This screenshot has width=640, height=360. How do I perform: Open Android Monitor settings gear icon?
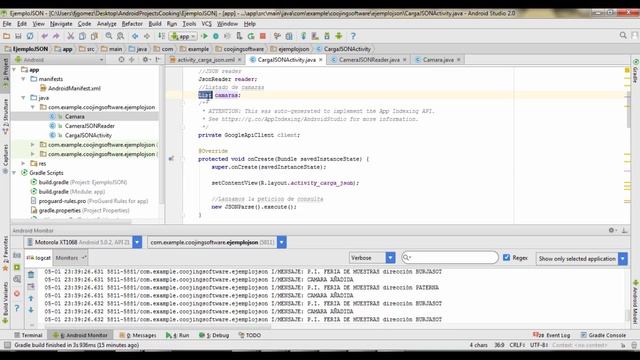[x=612, y=230]
